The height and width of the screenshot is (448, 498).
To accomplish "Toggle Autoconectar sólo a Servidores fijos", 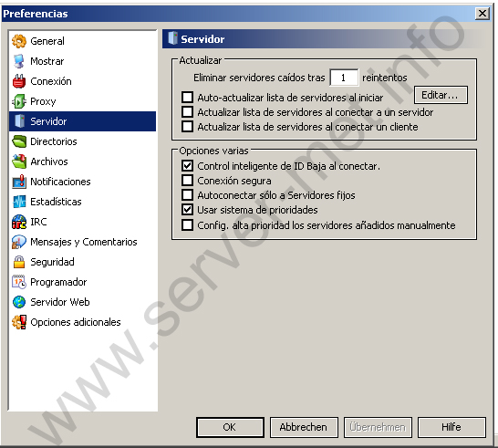I will (x=187, y=194).
